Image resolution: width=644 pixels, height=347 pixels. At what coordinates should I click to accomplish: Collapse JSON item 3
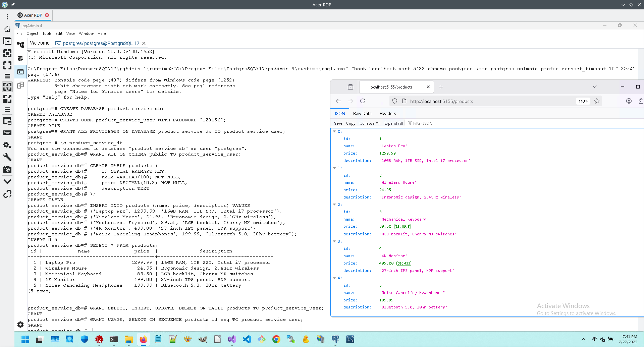334,241
